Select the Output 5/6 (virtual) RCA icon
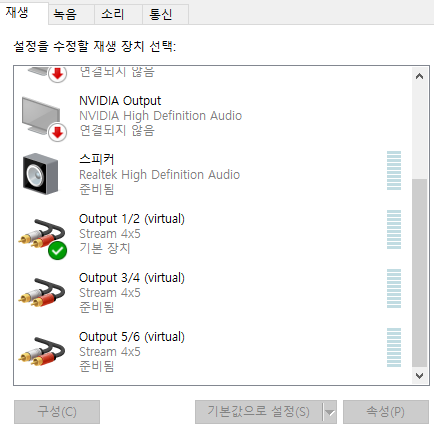434x434 pixels. [x=42, y=352]
